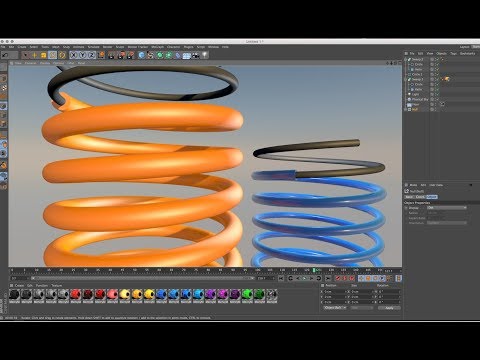Click the Render View icon

[x=112, y=55]
